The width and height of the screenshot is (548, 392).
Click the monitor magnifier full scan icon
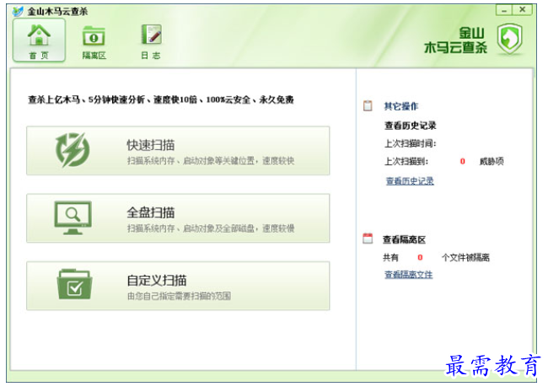coord(73,217)
